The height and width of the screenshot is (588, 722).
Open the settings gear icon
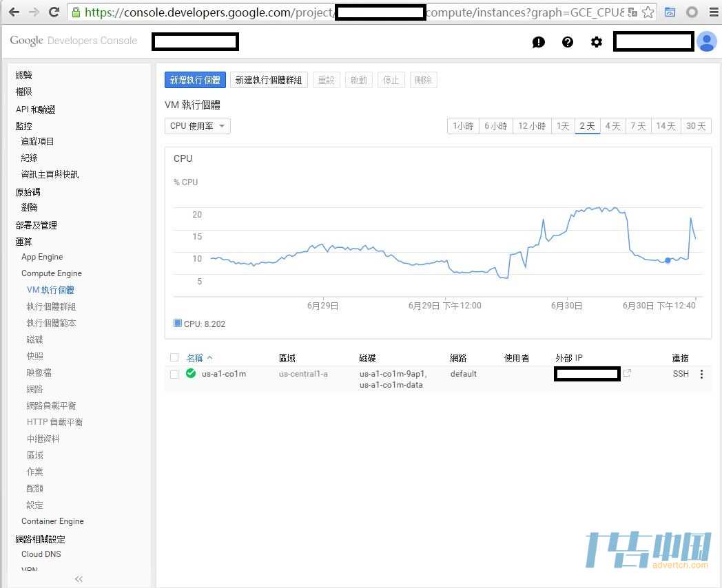(x=597, y=42)
